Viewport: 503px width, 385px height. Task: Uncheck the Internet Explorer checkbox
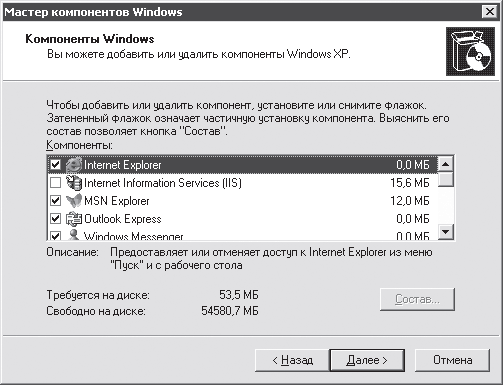pos(55,165)
